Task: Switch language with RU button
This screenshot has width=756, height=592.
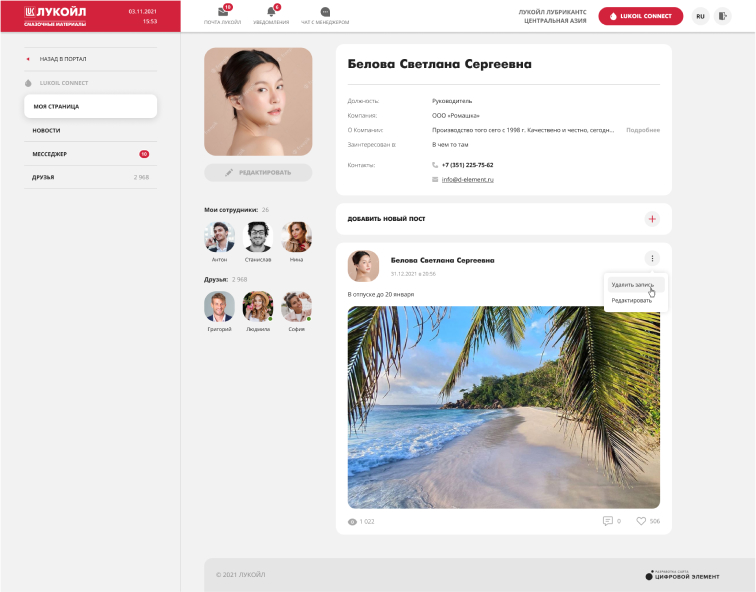Action: (x=700, y=16)
